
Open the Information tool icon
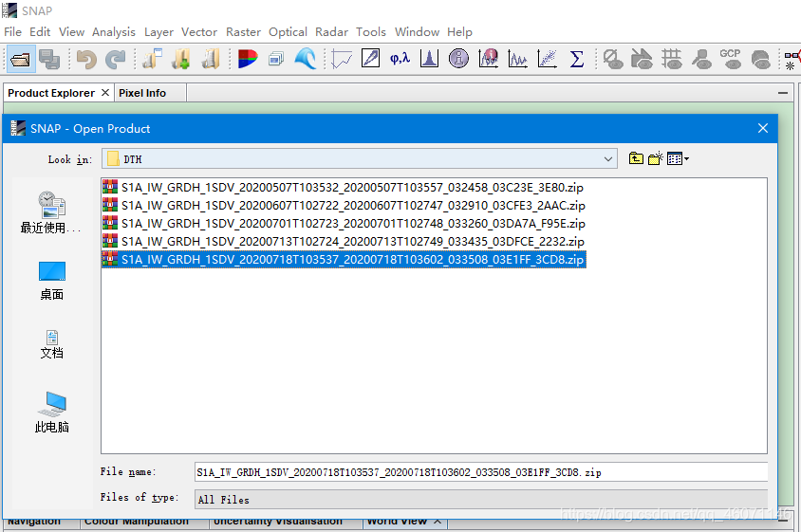tap(458, 59)
